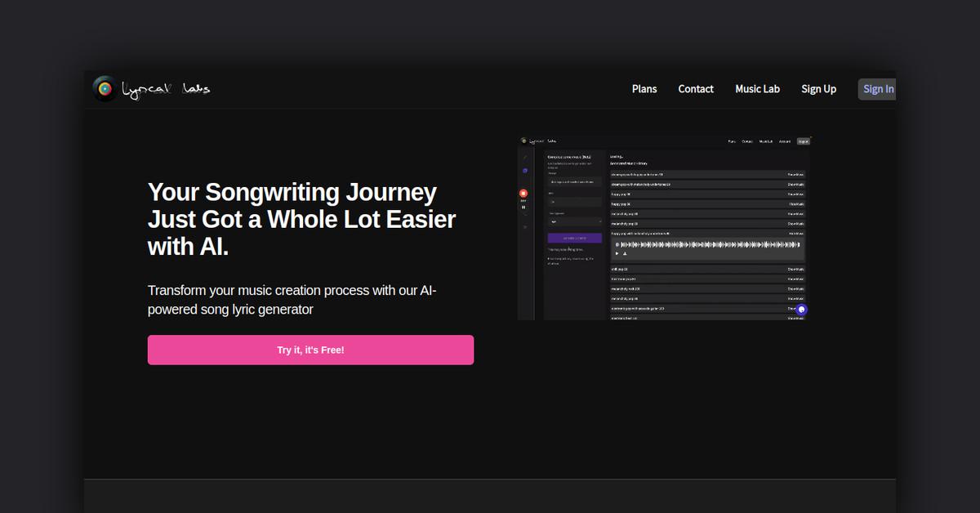
Task: Open the blue chat bubble icon in preview
Action: point(801,310)
